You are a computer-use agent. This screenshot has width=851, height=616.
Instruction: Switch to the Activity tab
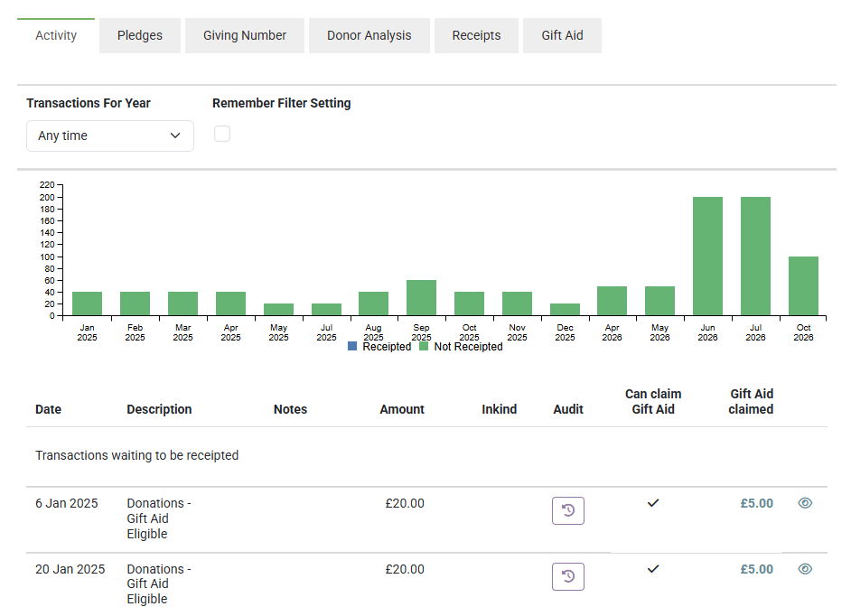[x=56, y=35]
